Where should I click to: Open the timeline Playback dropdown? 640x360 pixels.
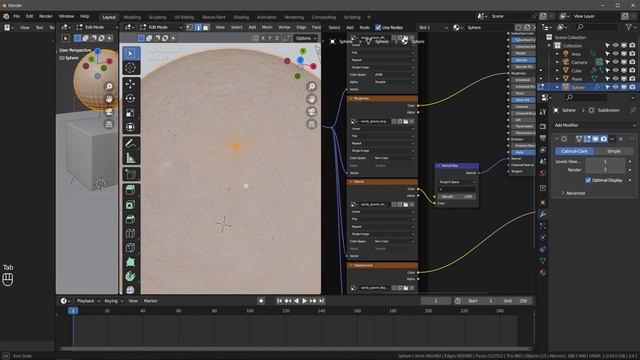[88, 301]
